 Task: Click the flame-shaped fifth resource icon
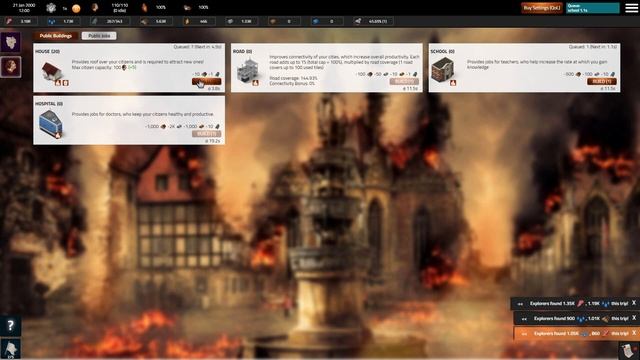[187, 21]
